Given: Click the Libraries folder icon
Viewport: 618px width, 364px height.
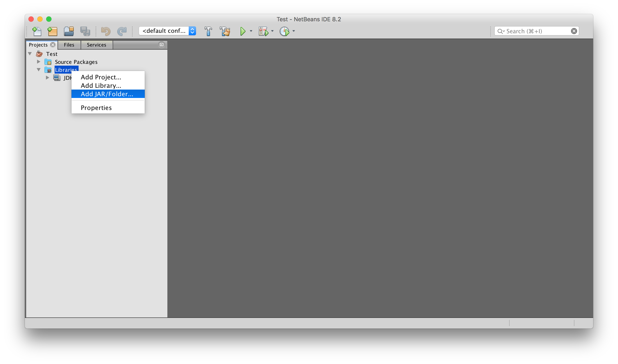Looking at the screenshot, I should (x=48, y=70).
